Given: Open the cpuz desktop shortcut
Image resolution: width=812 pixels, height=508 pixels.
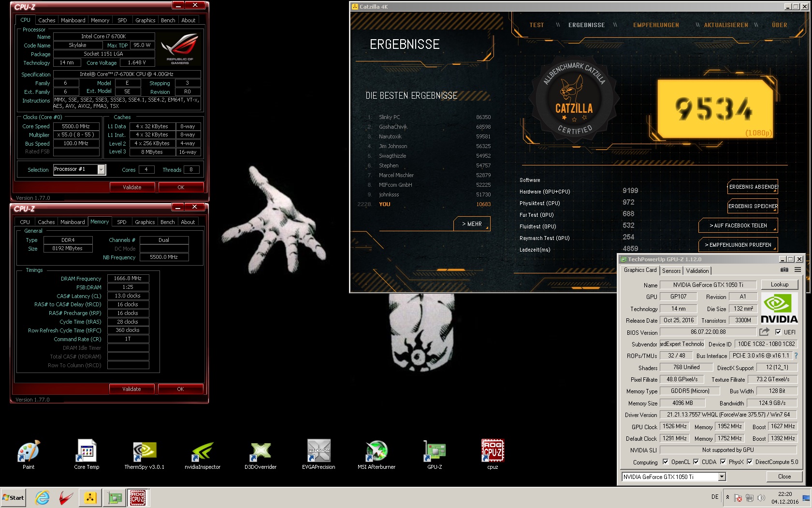Looking at the screenshot, I should (x=493, y=454).
